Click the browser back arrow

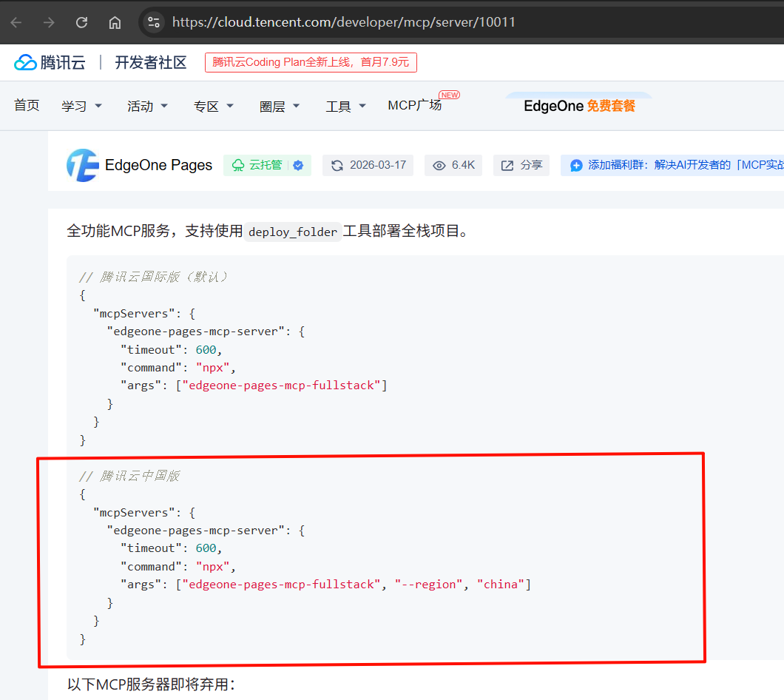point(16,22)
